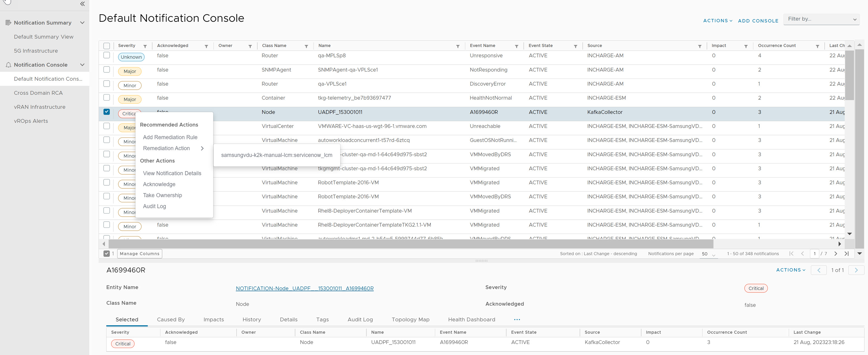Viewport: 868px width, 355px height.
Task: Open 5G Infrastructure in sidebar
Action: (x=36, y=51)
